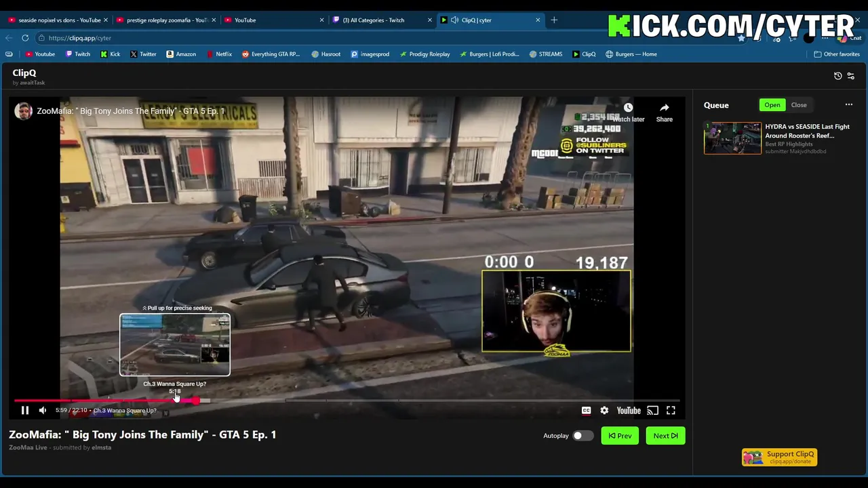Set the queue to Close
This screenshot has width=868, height=488.
(799, 105)
